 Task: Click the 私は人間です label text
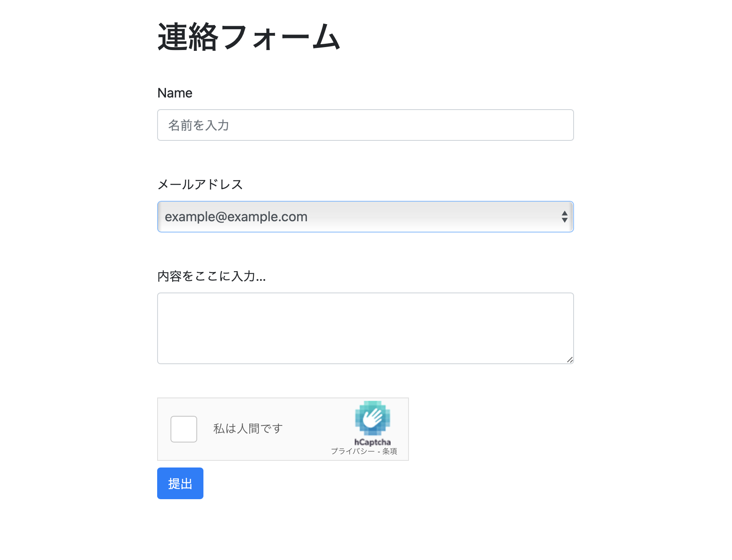tap(248, 429)
